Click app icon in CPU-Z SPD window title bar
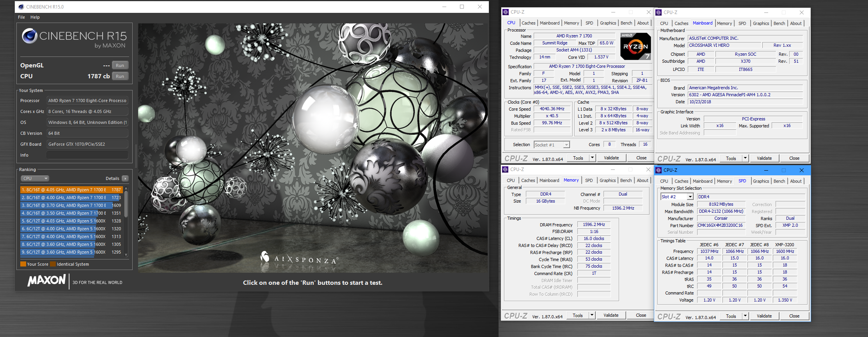868x337 pixels. (x=659, y=170)
